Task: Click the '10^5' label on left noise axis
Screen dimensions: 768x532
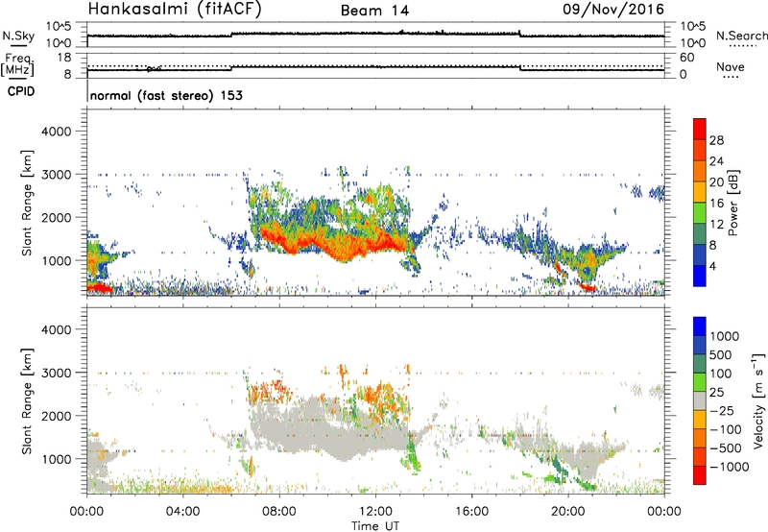Action: (x=58, y=26)
